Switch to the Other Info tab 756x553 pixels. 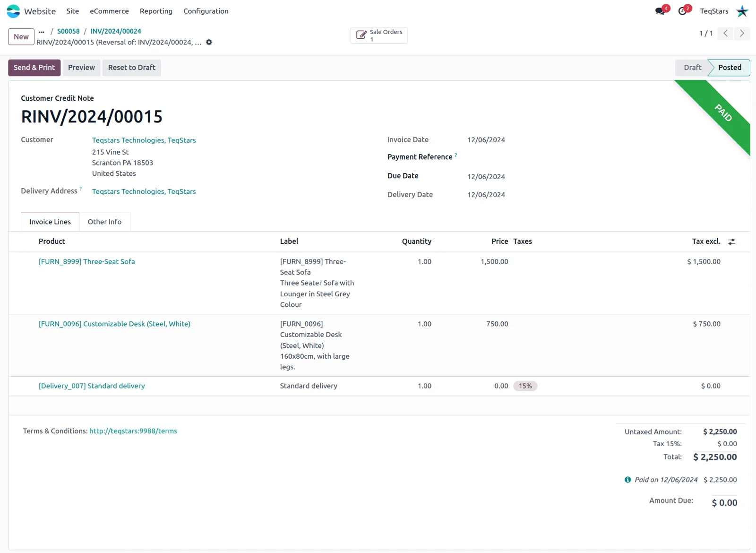tap(104, 222)
